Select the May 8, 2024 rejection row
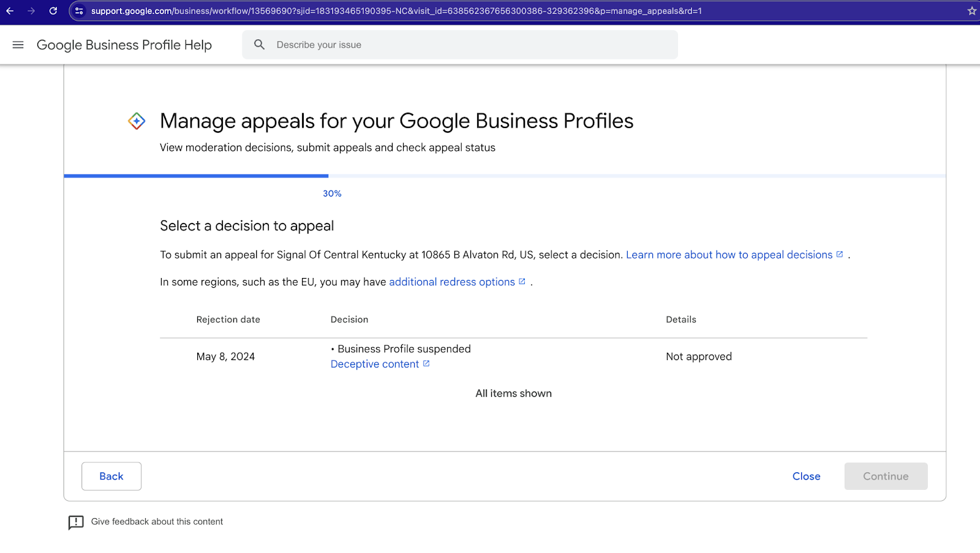Image resolution: width=980 pixels, height=553 pixels. pyautogui.click(x=513, y=356)
